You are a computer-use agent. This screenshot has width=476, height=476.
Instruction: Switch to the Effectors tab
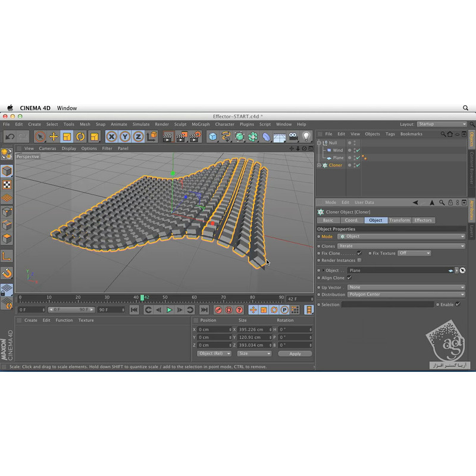point(423,220)
